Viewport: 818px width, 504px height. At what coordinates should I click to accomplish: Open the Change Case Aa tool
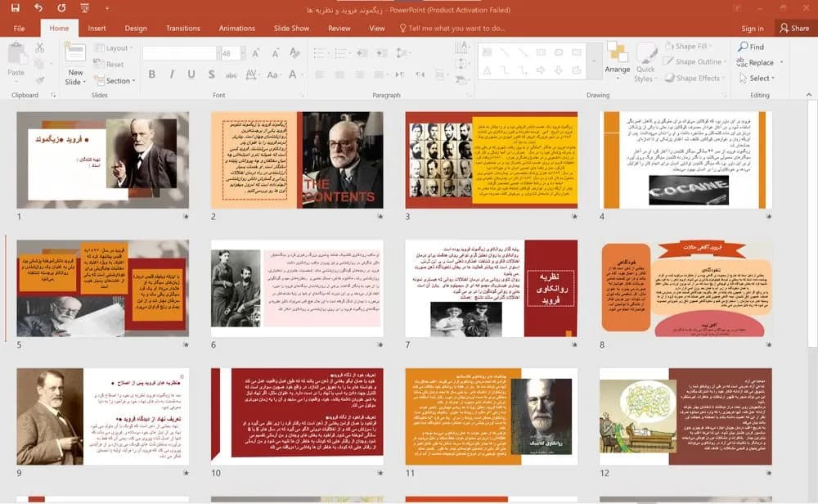pos(272,74)
